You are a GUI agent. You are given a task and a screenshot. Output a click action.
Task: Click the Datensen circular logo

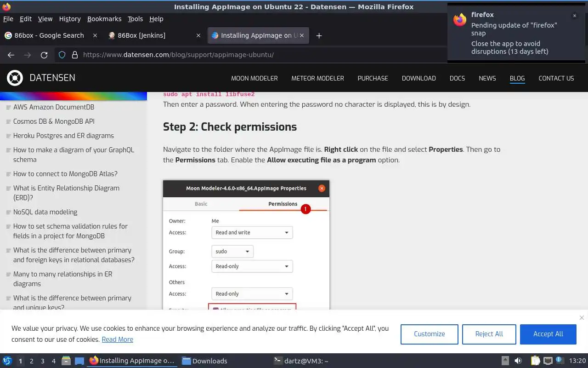pyautogui.click(x=15, y=78)
